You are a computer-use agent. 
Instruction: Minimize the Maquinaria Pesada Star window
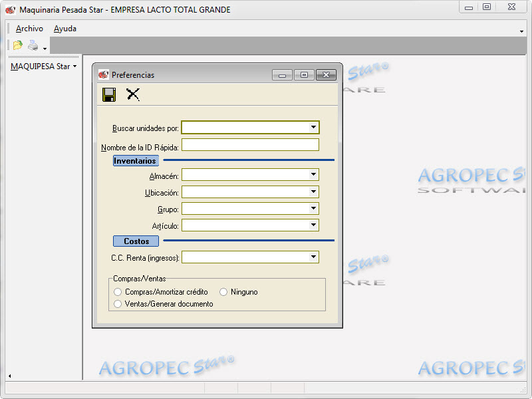(x=469, y=7)
